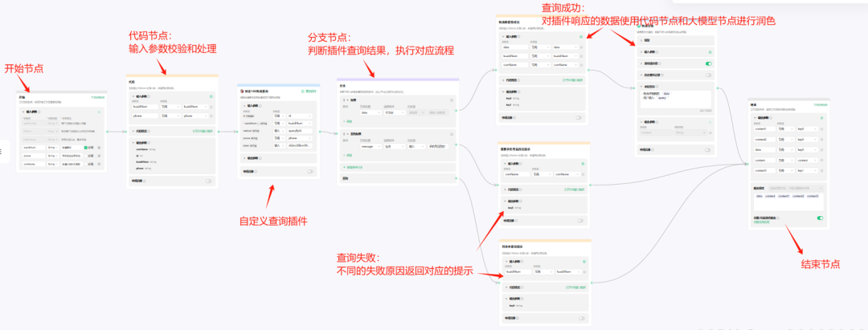Delete content1 row in End node
The image size is (868, 330).
click(821, 128)
